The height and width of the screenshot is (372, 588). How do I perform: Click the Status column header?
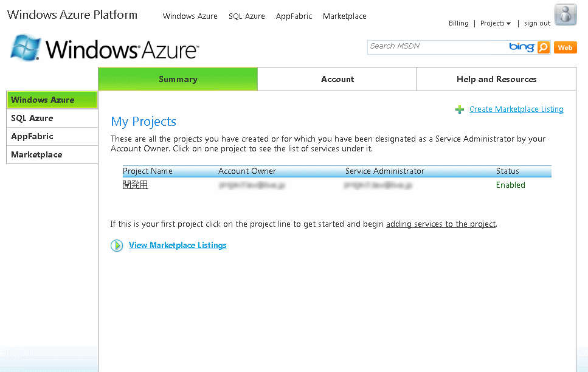tap(507, 171)
